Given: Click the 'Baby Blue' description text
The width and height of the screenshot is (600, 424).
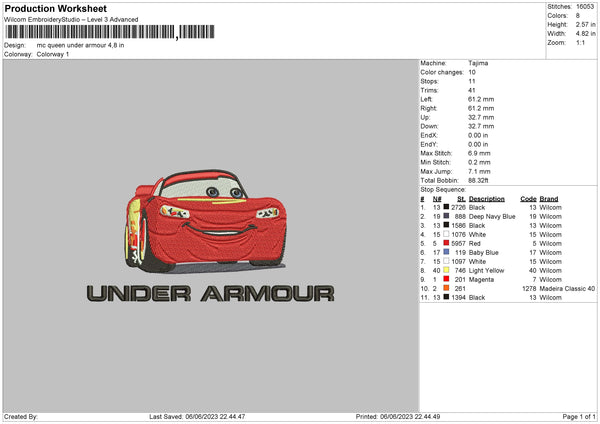Looking at the screenshot, I should [484, 252].
